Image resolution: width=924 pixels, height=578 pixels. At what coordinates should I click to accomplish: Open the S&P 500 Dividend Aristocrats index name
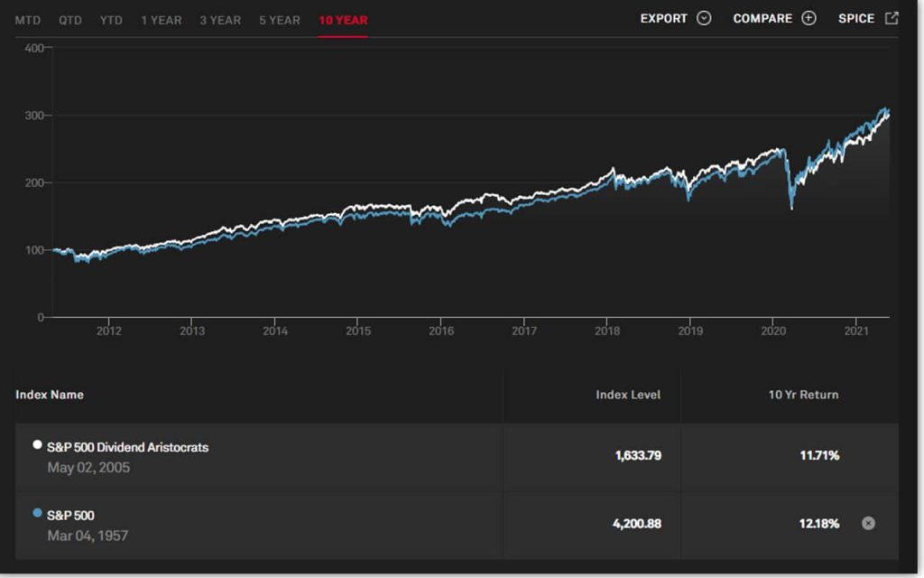click(128, 447)
